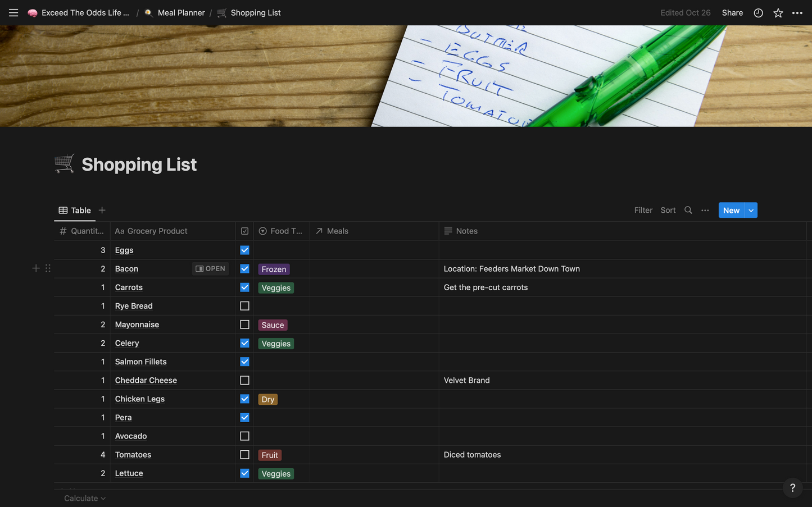Click the drag handle icon beside Bacon row
812x507 pixels.
48,268
